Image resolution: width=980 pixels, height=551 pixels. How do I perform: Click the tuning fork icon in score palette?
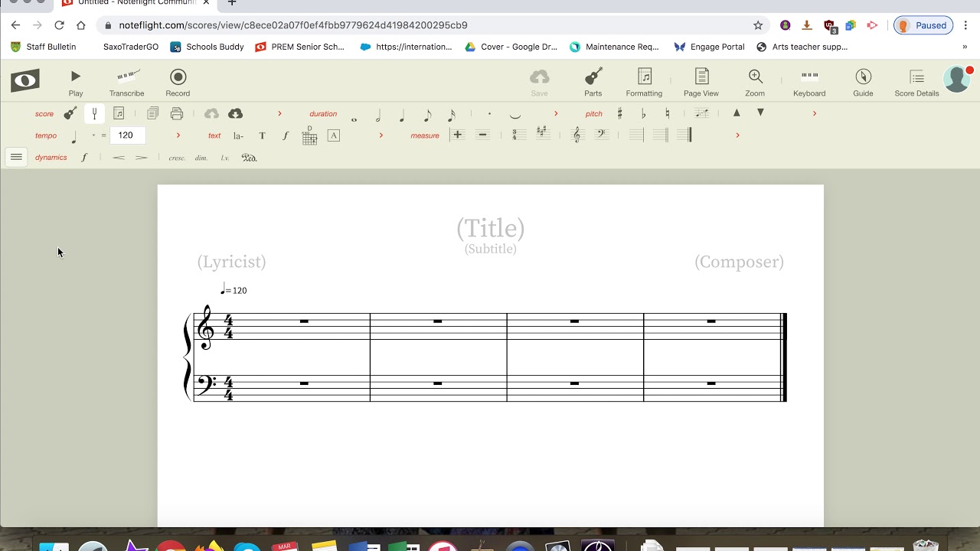94,113
